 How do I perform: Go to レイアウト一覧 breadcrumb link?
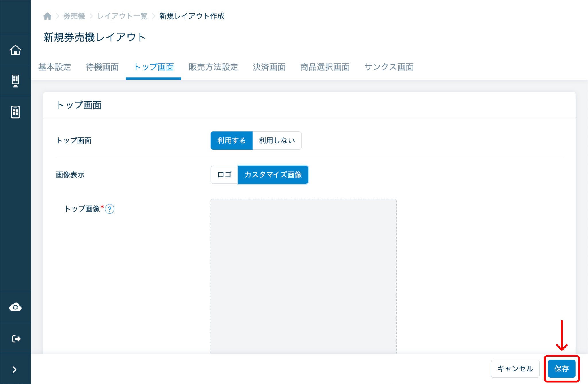[123, 16]
